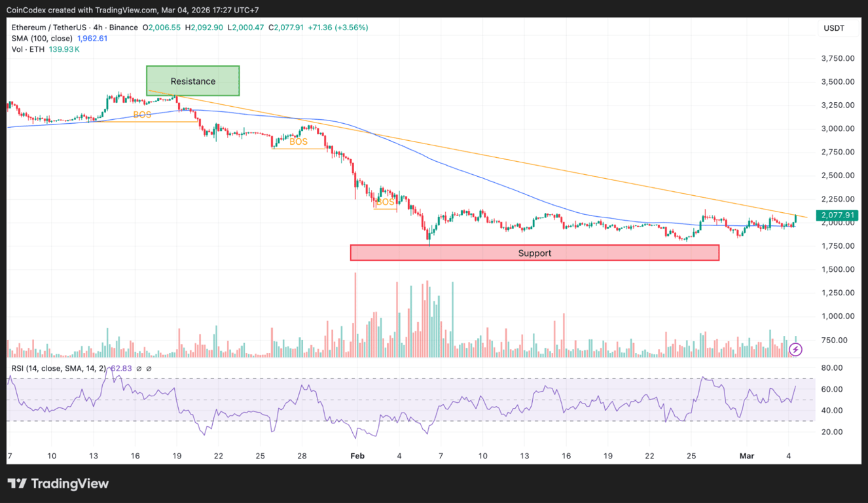868x503 pixels.
Task: Click Feb on the time axis
Action: coord(357,456)
